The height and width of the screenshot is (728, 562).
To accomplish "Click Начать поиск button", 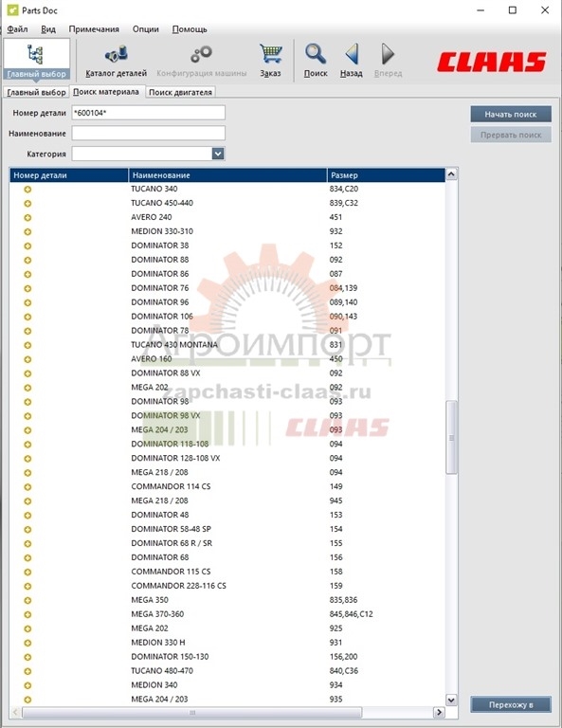I will coord(511,114).
